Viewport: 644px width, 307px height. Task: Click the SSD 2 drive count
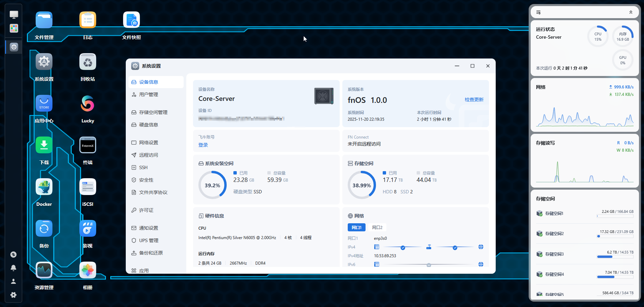(407, 192)
